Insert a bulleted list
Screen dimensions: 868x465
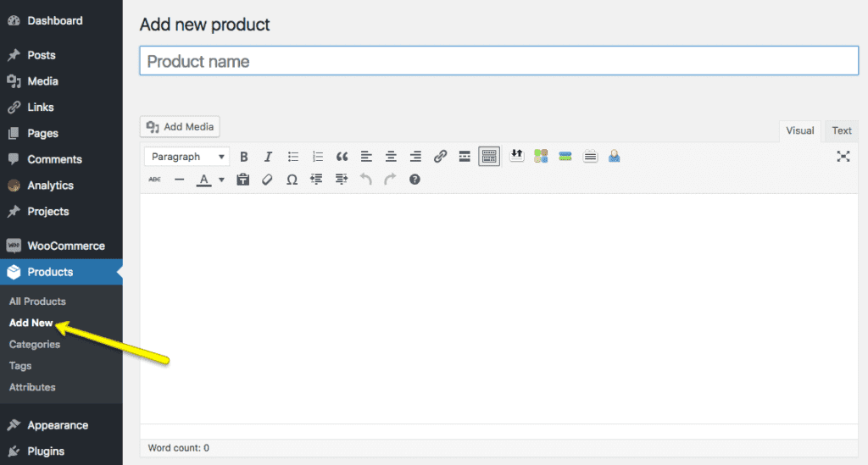coord(292,157)
